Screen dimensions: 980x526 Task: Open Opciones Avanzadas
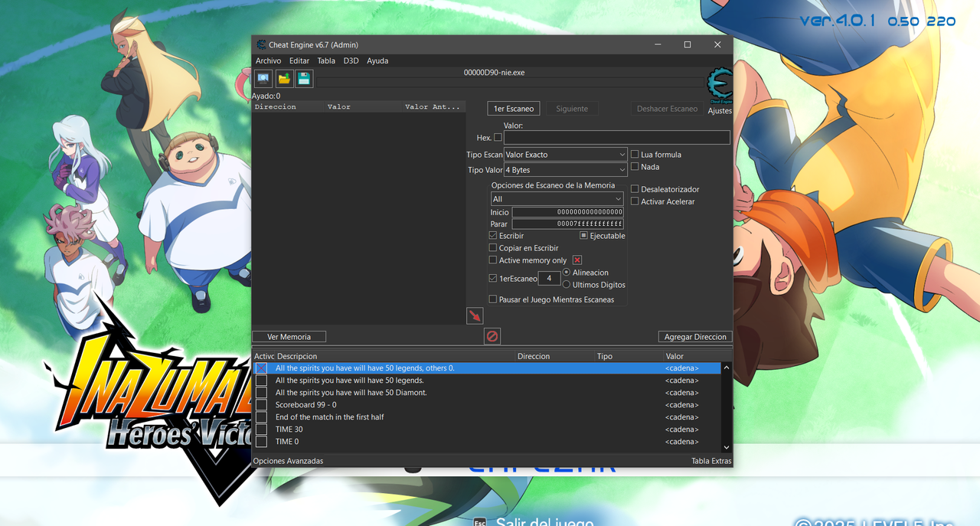pyautogui.click(x=288, y=461)
